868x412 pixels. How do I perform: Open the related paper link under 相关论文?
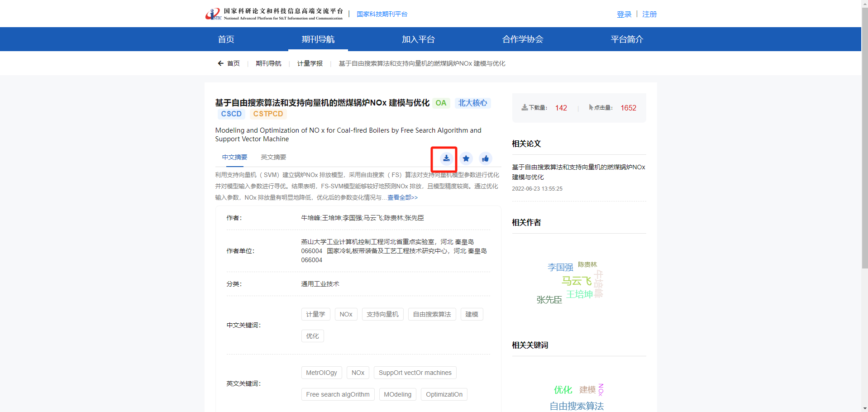(579, 172)
